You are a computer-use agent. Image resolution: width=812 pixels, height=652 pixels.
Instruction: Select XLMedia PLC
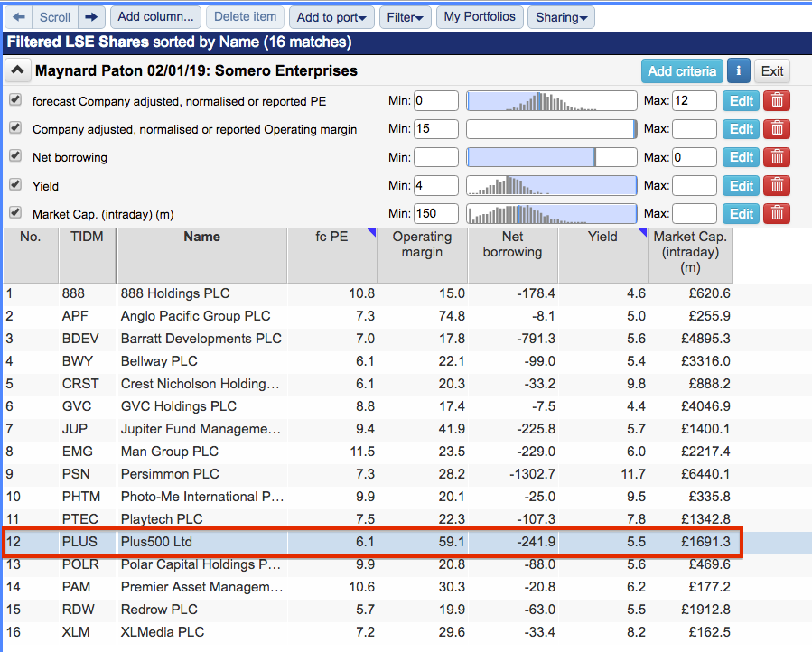tap(163, 632)
